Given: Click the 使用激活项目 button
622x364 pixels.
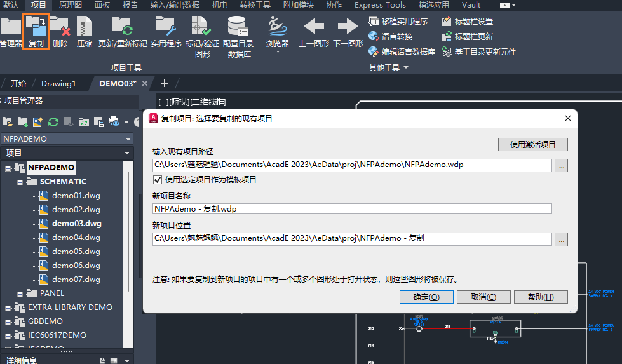Looking at the screenshot, I should (x=533, y=144).
